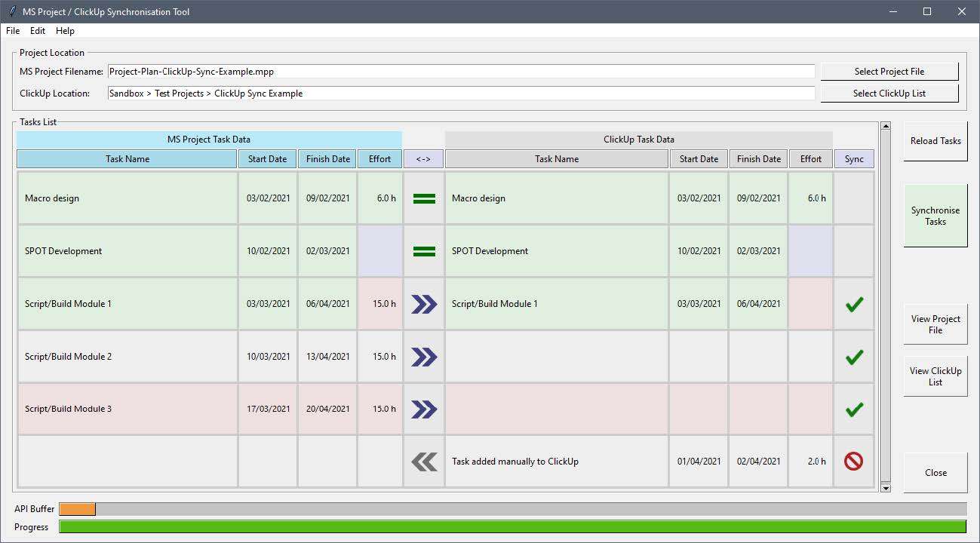Select MS Project task Script/Build Module 1
The height and width of the screenshot is (543, 980).
click(127, 304)
